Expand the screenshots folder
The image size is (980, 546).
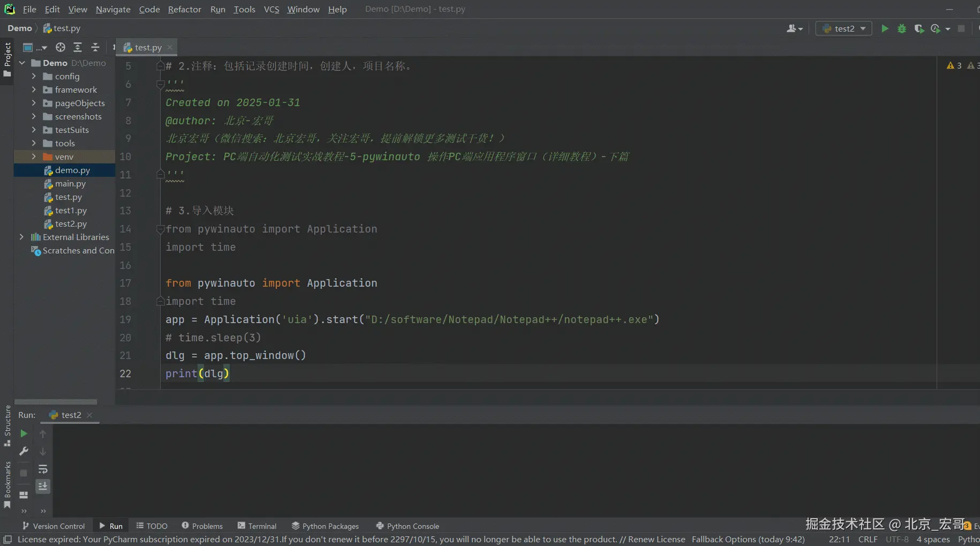coord(34,116)
